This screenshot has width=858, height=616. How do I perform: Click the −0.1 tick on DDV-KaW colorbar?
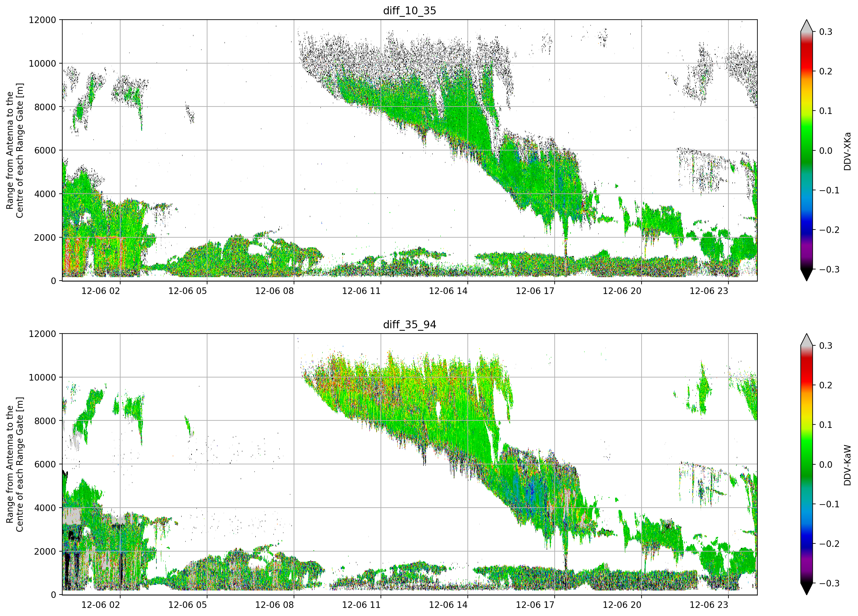pyautogui.click(x=829, y=505)
